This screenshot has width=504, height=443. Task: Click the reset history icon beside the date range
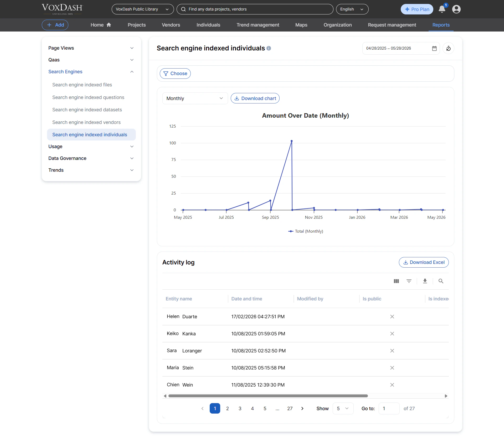point(449,48)
